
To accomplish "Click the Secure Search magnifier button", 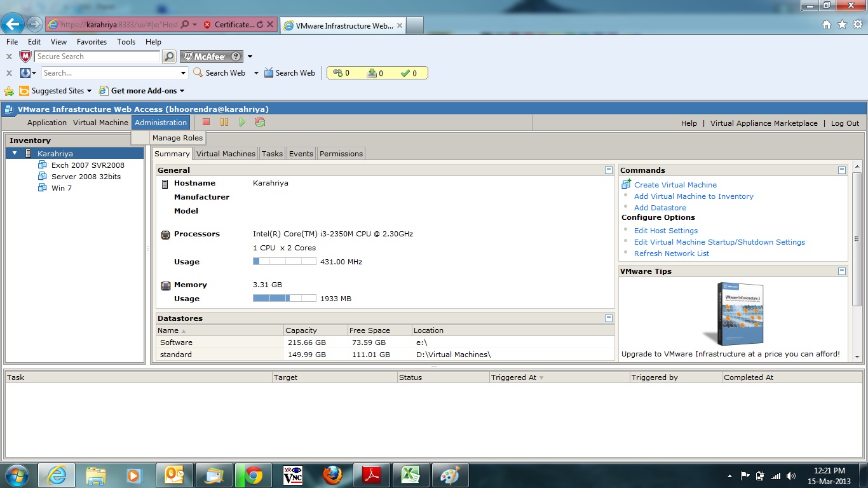I will (x=169, y=57).
